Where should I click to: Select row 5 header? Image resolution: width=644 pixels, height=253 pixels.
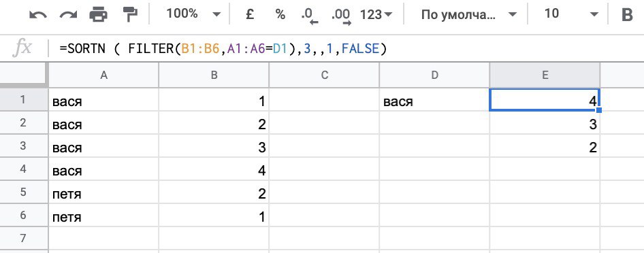24,192
